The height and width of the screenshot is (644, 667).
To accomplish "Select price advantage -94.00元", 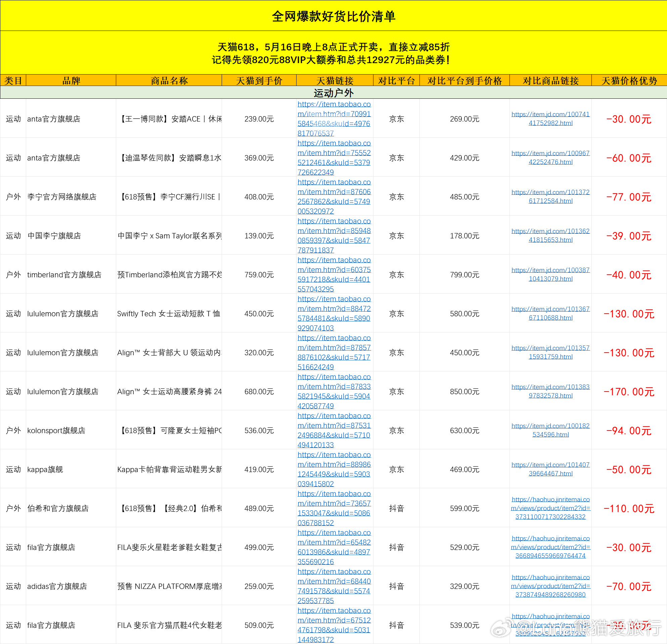I will click(629, 430).
